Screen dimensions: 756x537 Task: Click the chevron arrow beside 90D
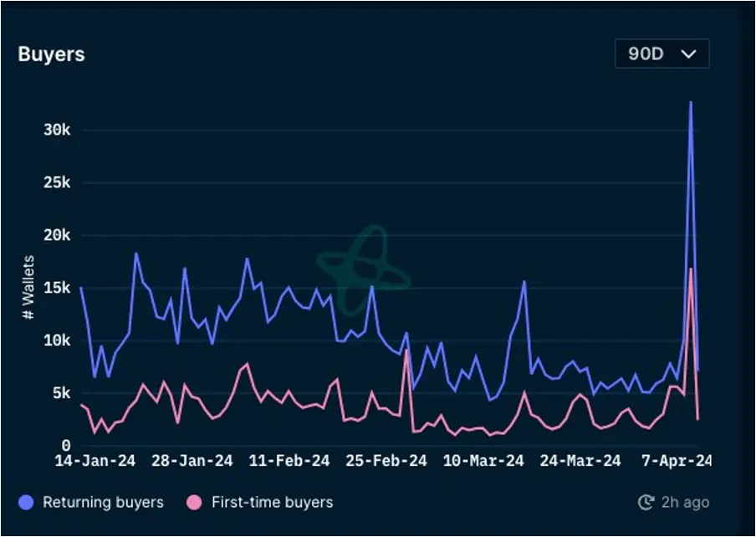[689, 54]
